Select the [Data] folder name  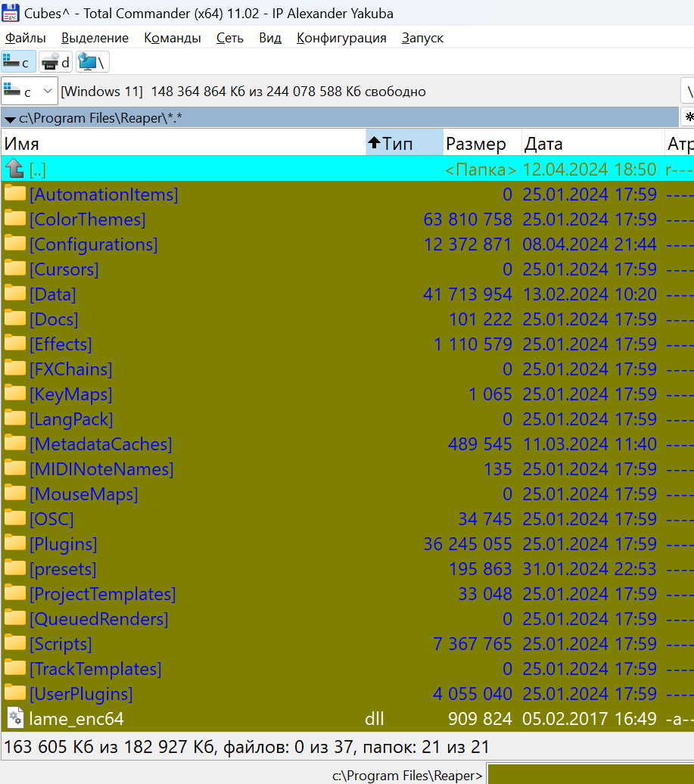[52, 294]
